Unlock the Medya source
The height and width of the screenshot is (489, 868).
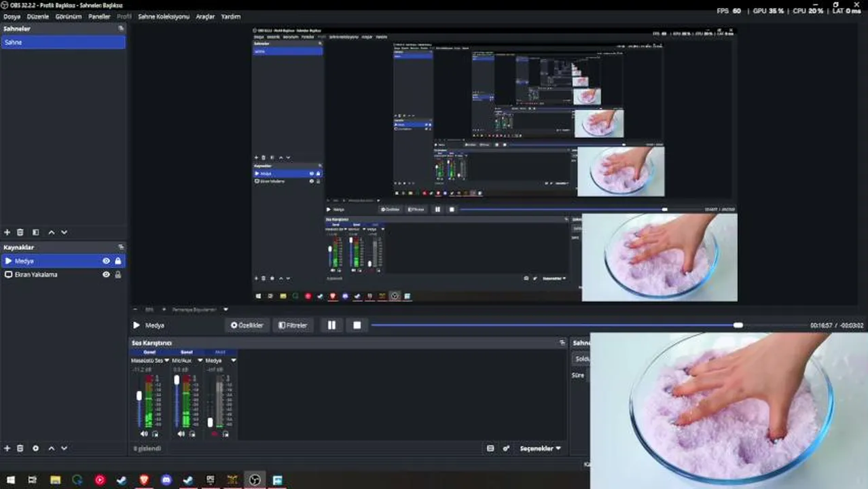coord(118,261)
